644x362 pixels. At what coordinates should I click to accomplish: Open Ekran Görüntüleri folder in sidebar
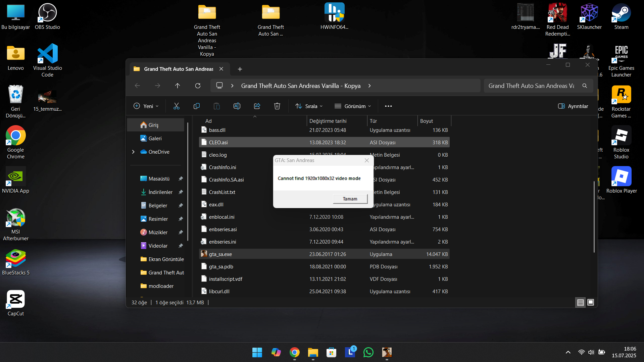coord(156,259)
